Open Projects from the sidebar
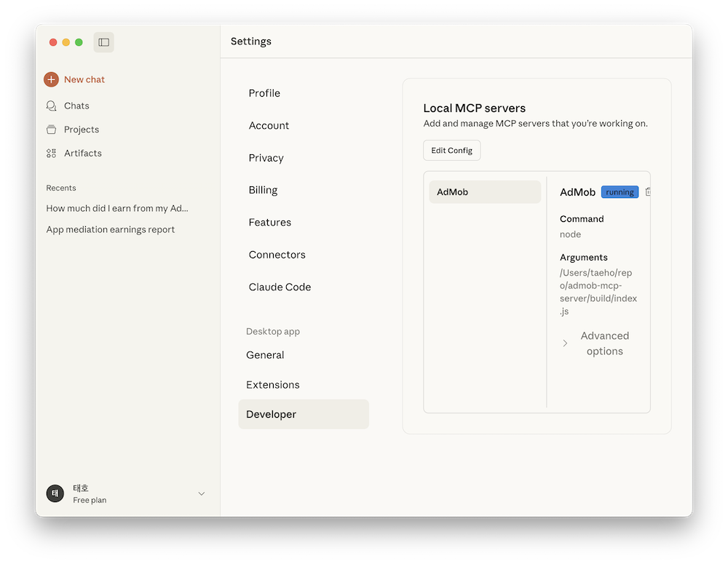The width and height of the screenshot is (728, 564). tap(82, 130)
